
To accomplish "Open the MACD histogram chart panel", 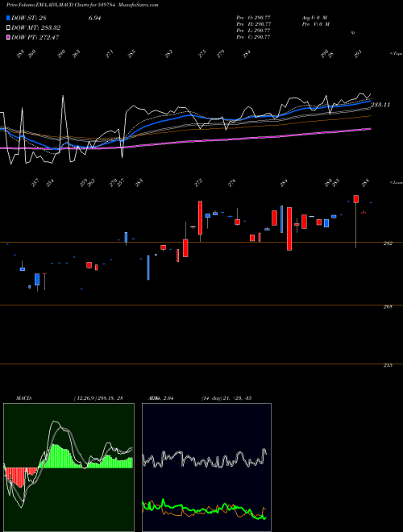I will 69,468.
